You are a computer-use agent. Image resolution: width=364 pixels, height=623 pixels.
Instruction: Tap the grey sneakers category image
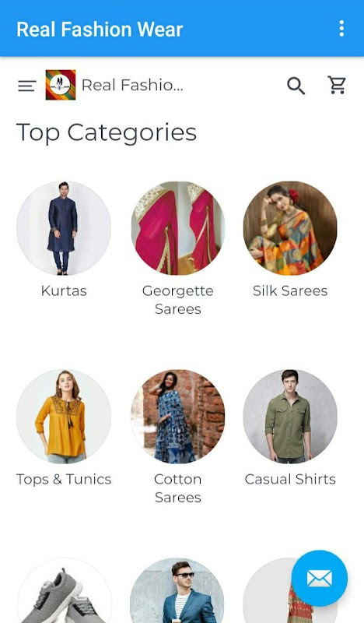[x=64, y=590]
